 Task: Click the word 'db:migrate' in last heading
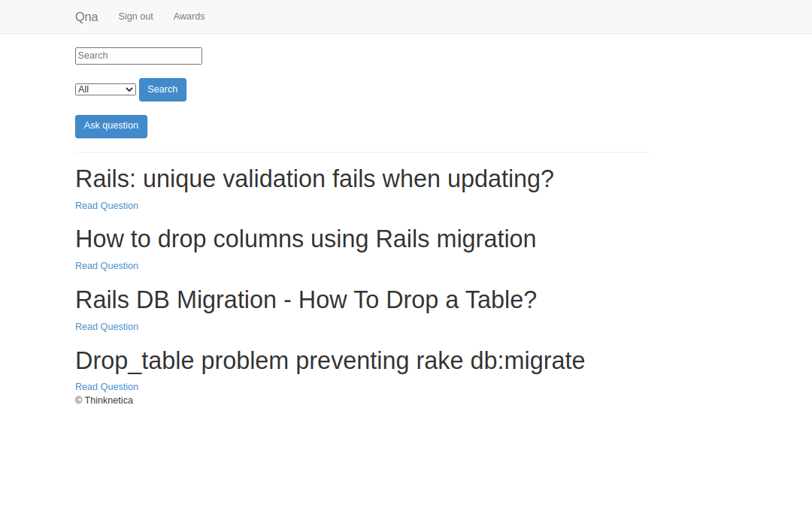pyautogui.click(x=527, y=361)
